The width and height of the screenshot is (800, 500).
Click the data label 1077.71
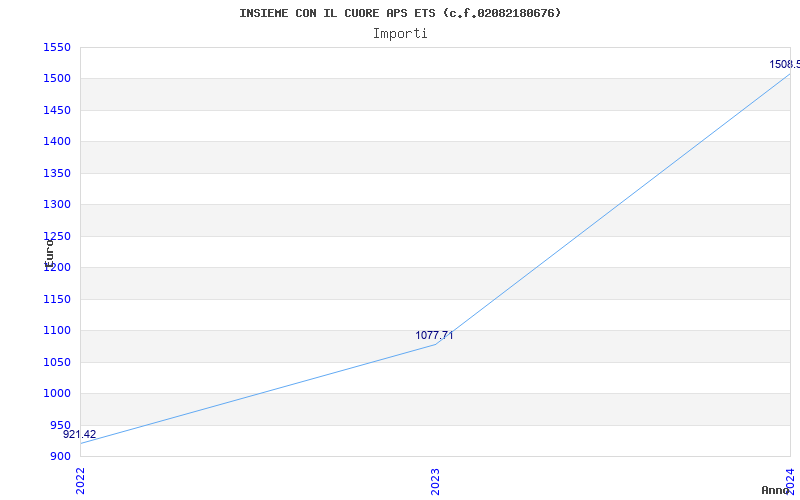coord(434,335)
